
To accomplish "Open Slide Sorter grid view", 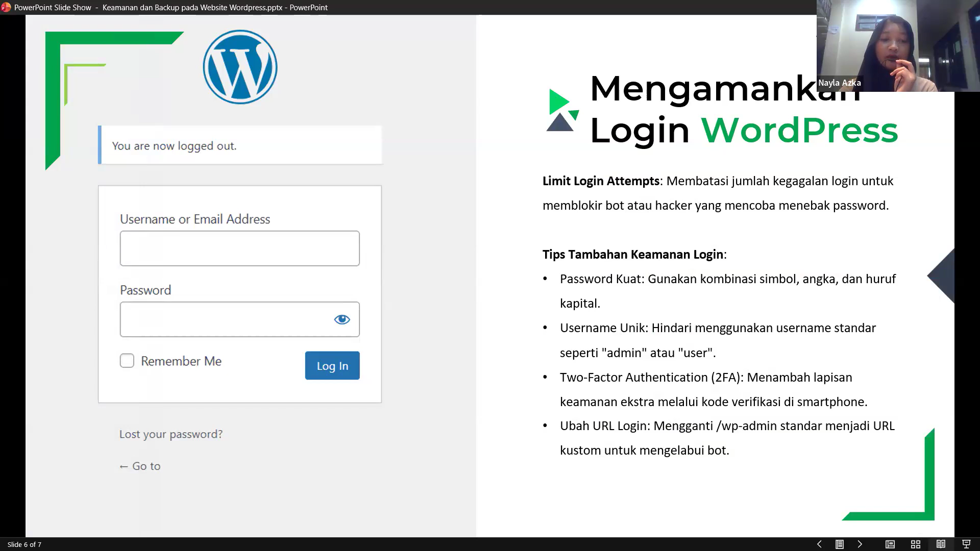I will point(916,544).
